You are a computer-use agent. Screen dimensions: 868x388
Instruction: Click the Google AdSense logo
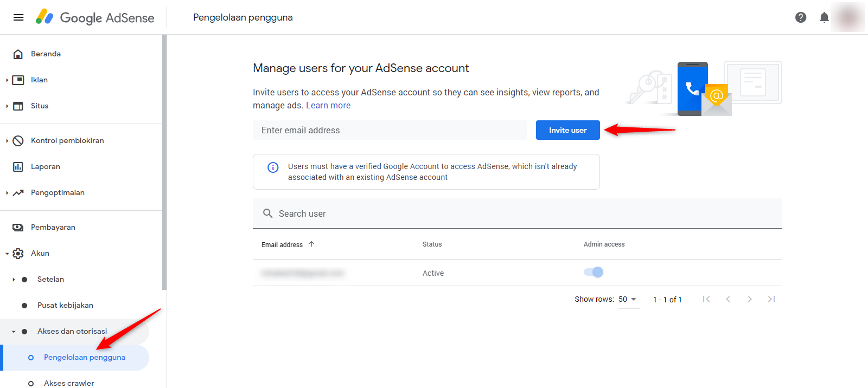95,17
